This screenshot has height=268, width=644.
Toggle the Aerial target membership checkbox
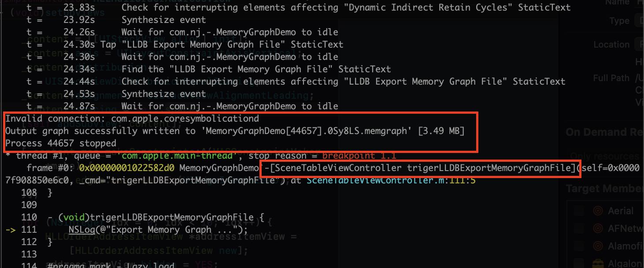[579, 211]
